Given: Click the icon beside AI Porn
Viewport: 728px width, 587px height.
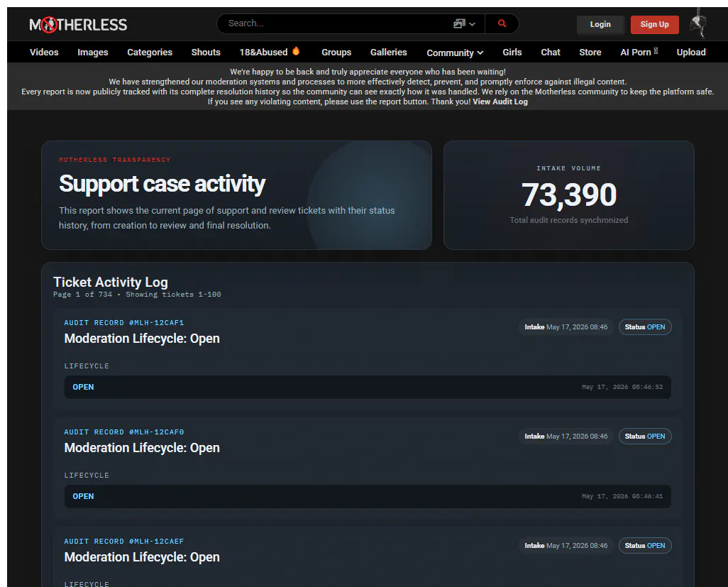Looking at the screenshot, I should pyautogui.click(x=656, y=50).
